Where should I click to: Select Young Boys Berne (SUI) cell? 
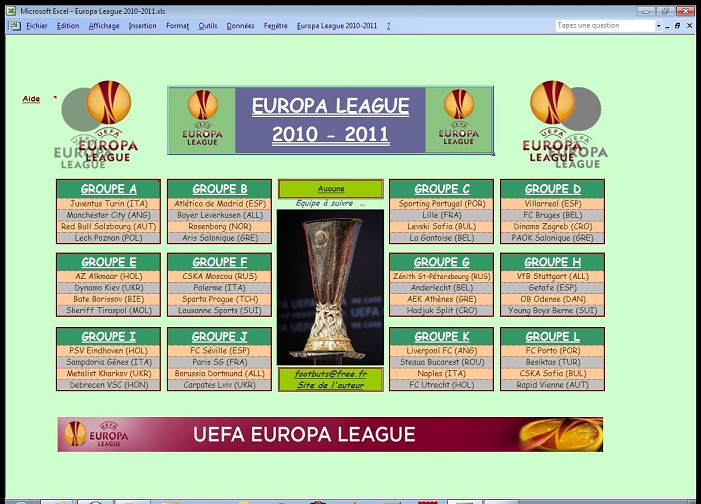coord(553,310)
